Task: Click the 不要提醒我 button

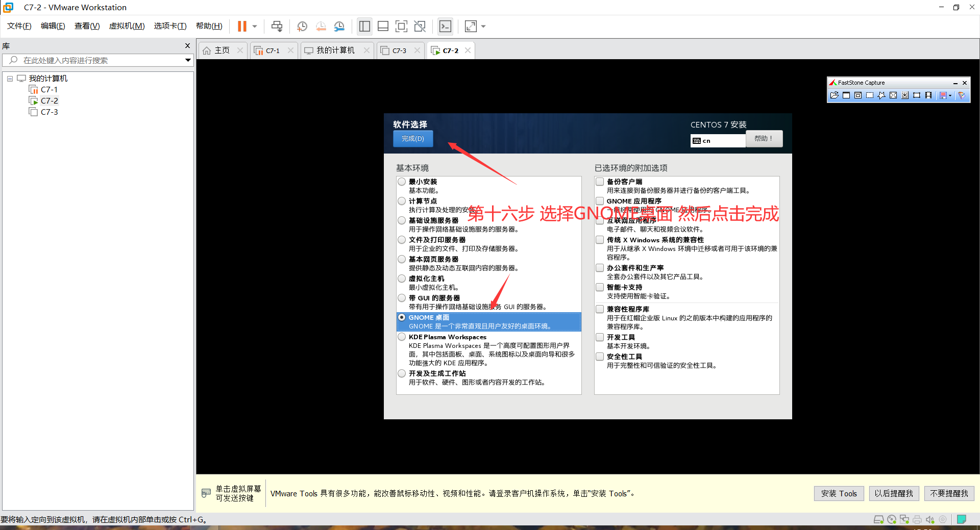Action: coord(949,493)
